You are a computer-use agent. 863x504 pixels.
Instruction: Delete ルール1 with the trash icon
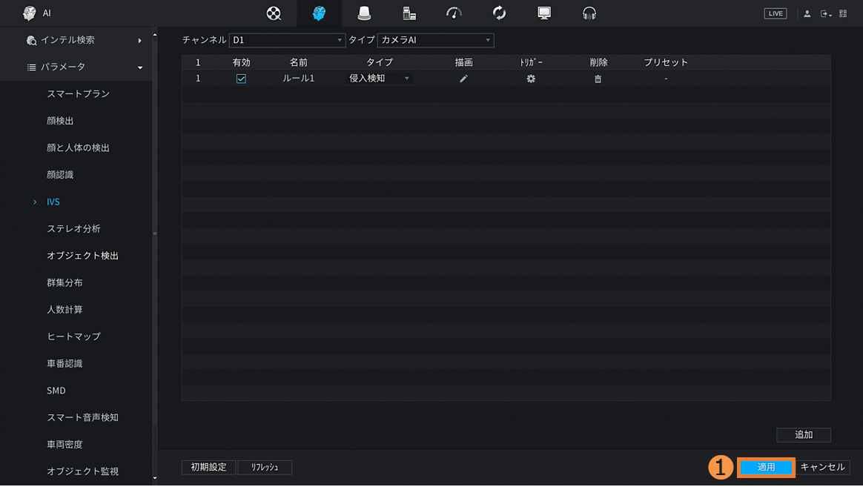(x=598, y=79)
